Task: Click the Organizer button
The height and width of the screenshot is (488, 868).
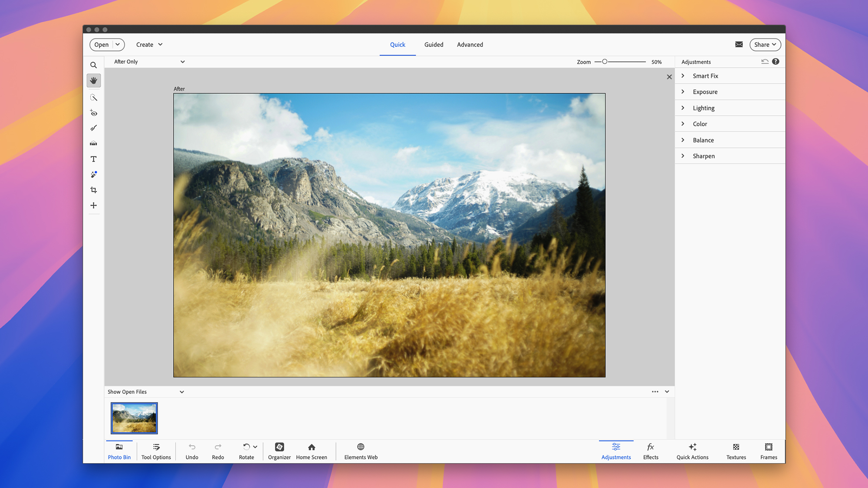Action: [x=279, y=451]
